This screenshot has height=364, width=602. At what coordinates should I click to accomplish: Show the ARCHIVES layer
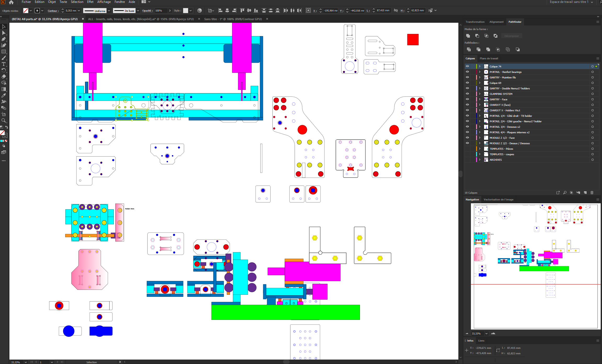467,160
